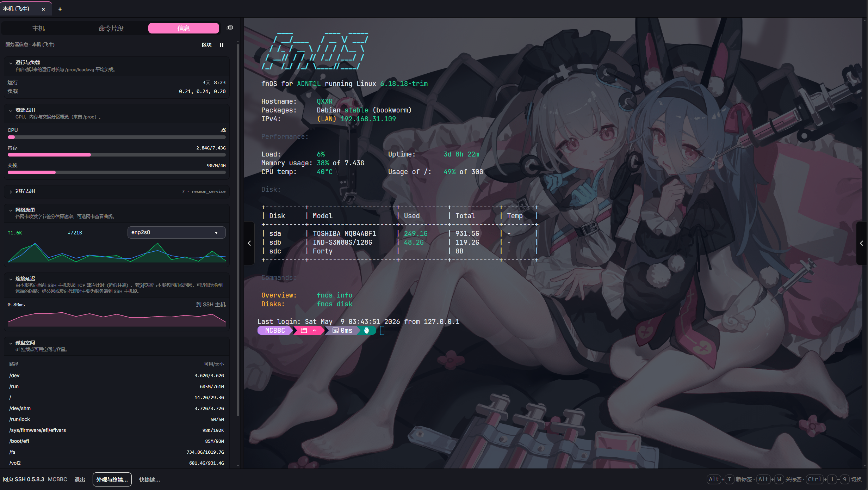The image size is (868, 490).
Task: Collapse the 磁盘空间 section
Action: (x=11, y=343)
